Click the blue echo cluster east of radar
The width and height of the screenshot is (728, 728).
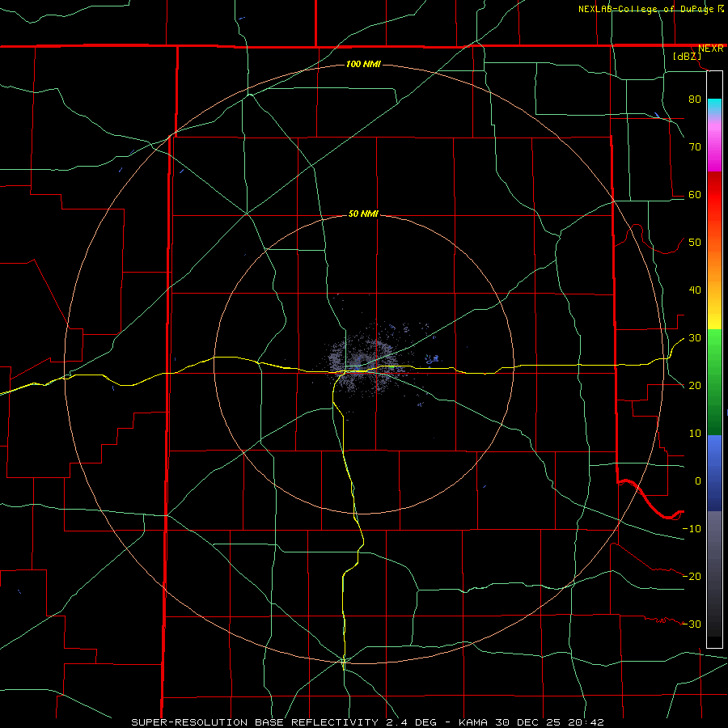pos(433,359)
